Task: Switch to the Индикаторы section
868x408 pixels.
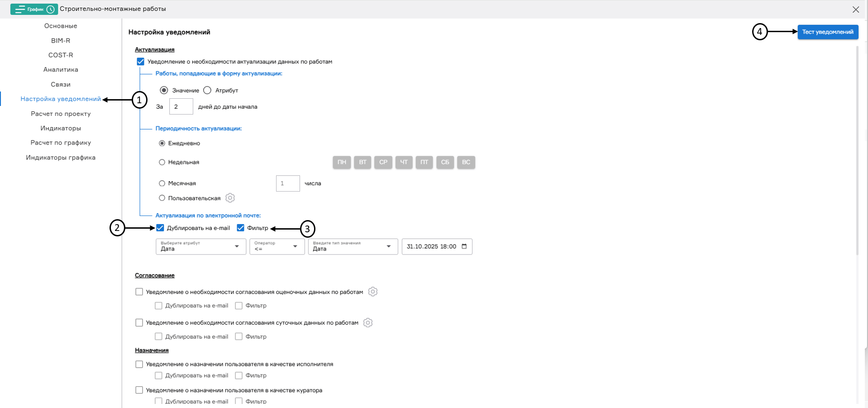Action: click(61, 128)
